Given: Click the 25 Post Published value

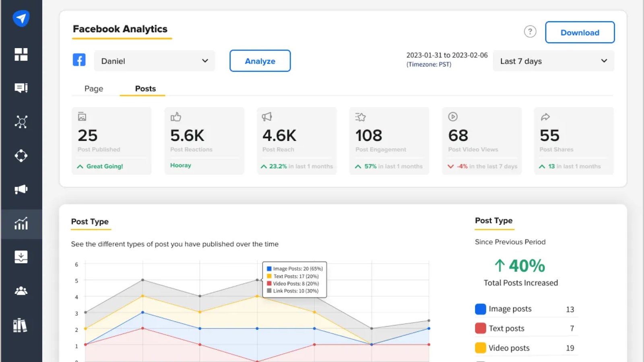Looking at the screenshot, I should click(x=88, y=136).
